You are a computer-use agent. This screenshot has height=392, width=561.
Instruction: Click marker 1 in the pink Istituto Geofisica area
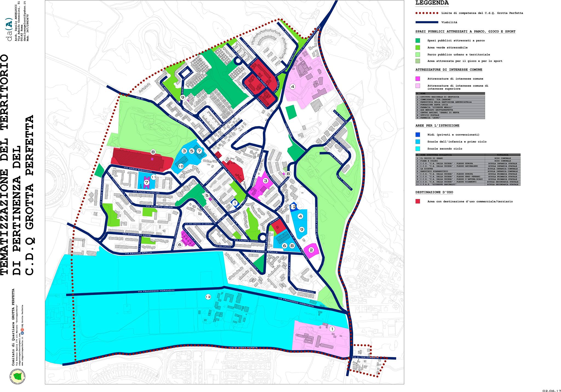332,329
